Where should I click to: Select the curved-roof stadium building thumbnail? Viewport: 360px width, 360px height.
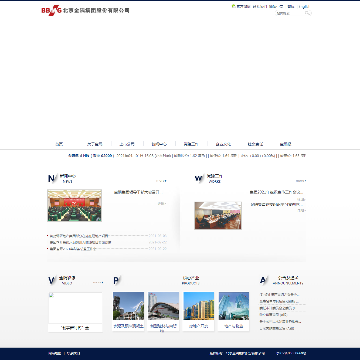pyautogui.click(x=163, y=306)
